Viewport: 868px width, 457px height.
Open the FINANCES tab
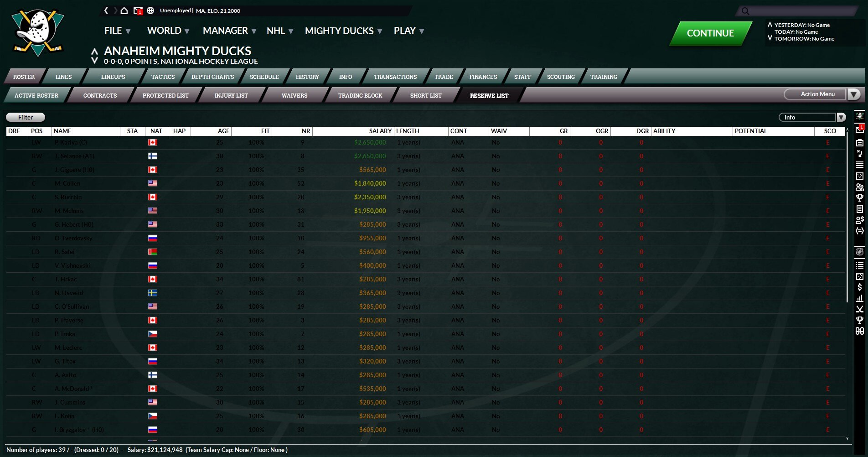point(483,77)
